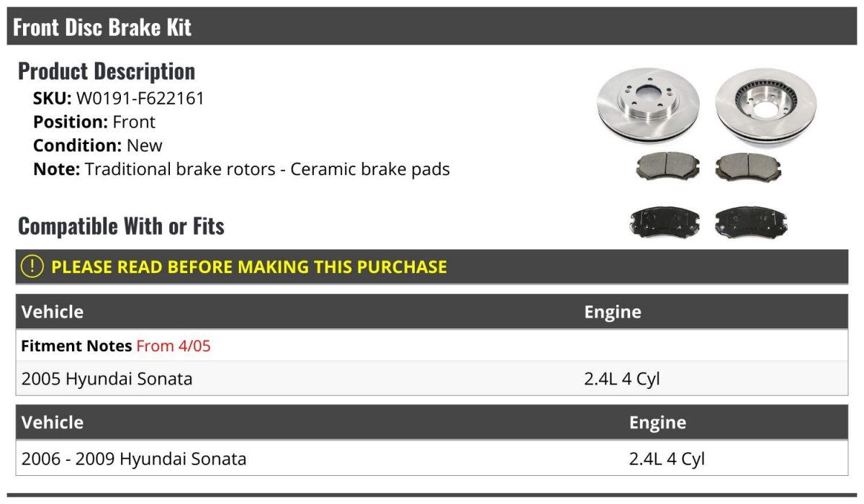
Task: Click the Compatible With or Fits heading
Action: (121, 226)
